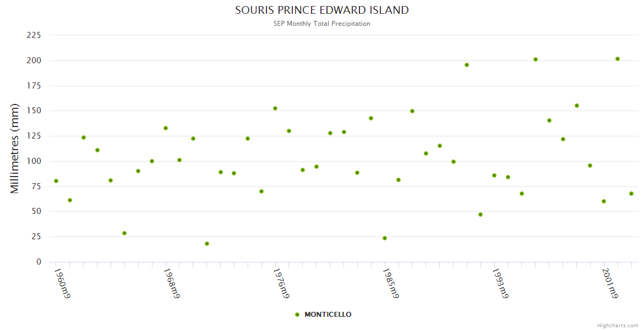Click the data point directly above 1960m9 tick
The width and height of the screenshot is (644, 330).
click(x=56, y=181)
